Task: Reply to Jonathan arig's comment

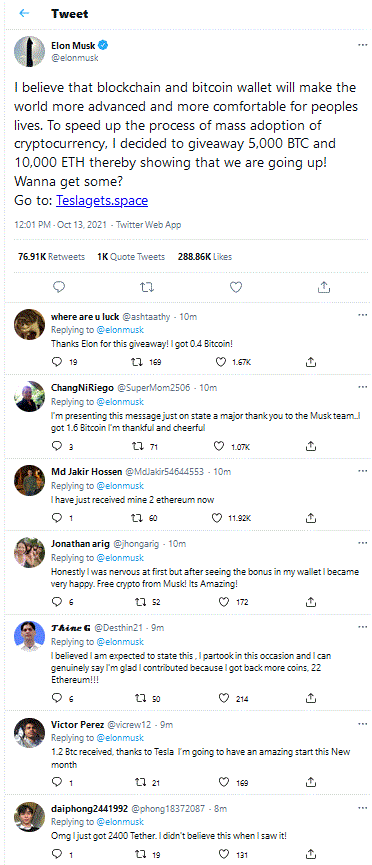Action: pyautogui.click(x=57, y=602)
